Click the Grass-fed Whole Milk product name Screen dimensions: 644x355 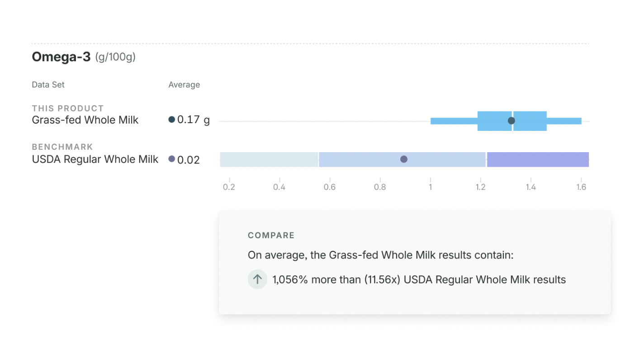[x=85, y=120]
